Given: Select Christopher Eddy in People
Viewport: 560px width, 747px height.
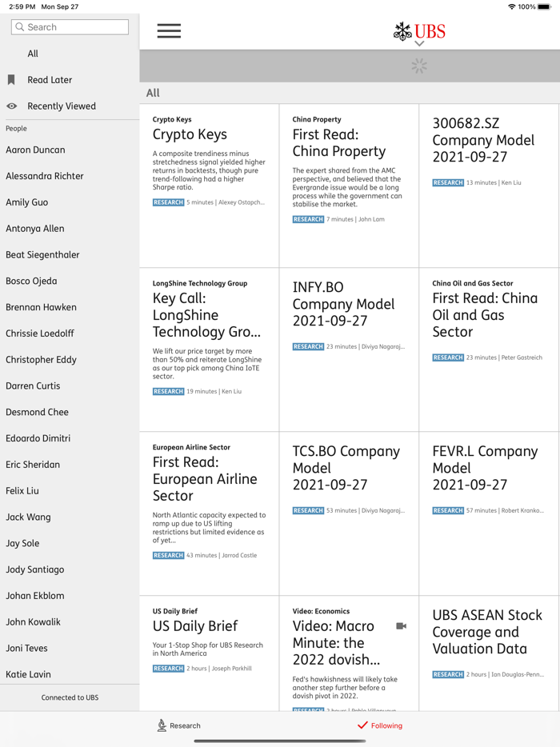Looking at the screenshot, I should click(41, 359).
